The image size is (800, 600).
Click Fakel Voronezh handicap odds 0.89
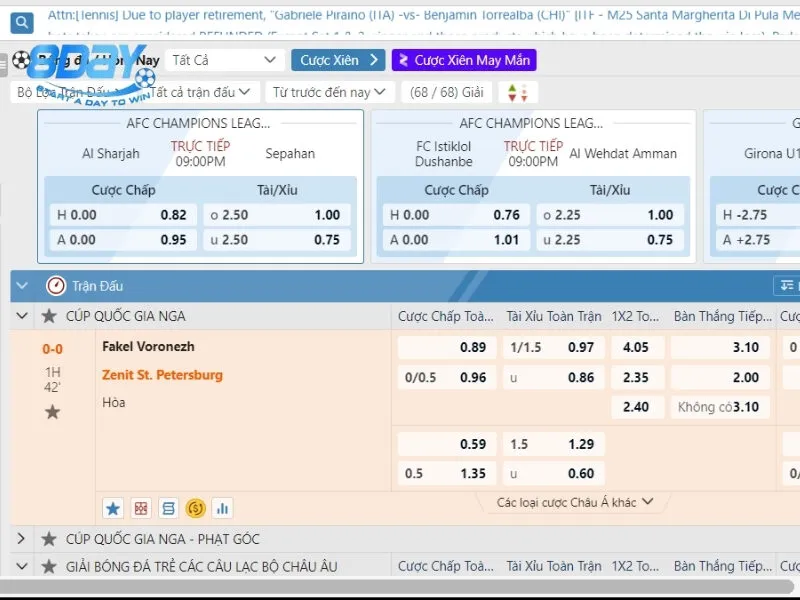447,347
